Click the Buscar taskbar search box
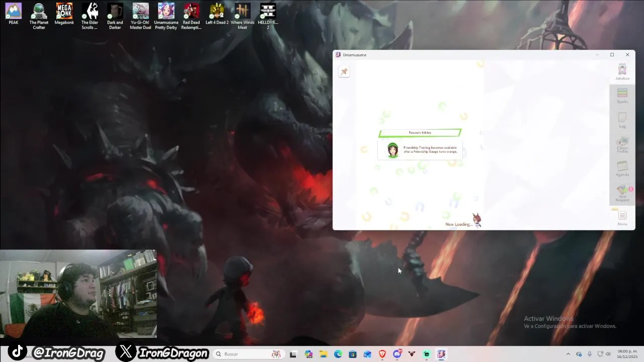Screen dimensions: 644x362 (x=249, y=354)
